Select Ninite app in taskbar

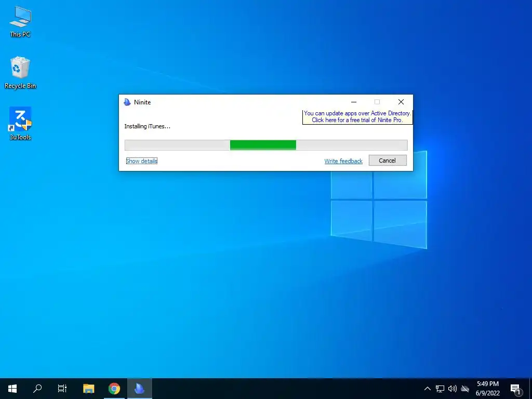139,389
